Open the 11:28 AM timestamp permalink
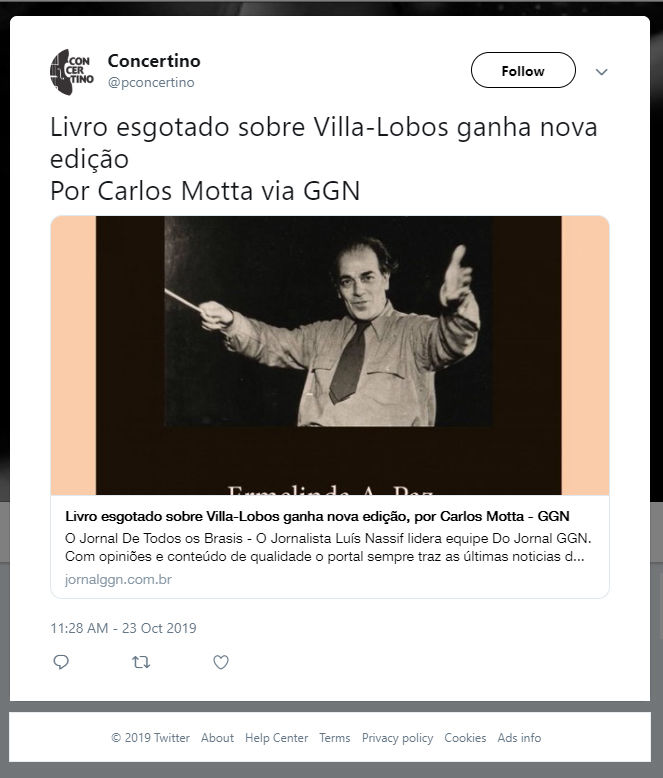The image size is (663, 778). point(123,628)
